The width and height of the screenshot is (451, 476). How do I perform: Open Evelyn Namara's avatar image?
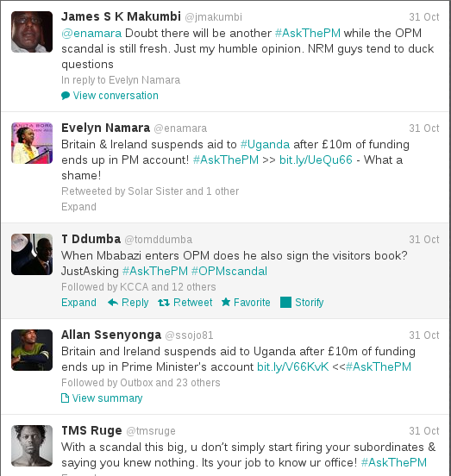pyautogui.click(x=32, y=143)
